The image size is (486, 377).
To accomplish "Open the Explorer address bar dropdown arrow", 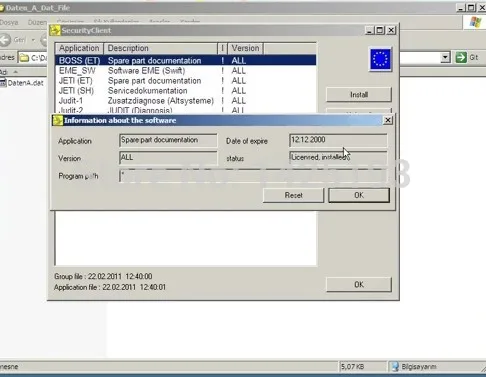I will (445, 57).
